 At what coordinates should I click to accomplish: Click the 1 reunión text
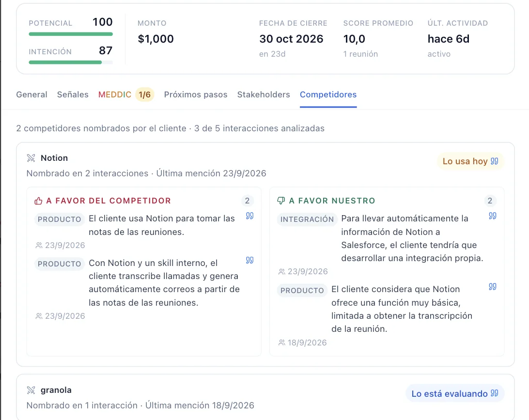[x=360, y=54]
